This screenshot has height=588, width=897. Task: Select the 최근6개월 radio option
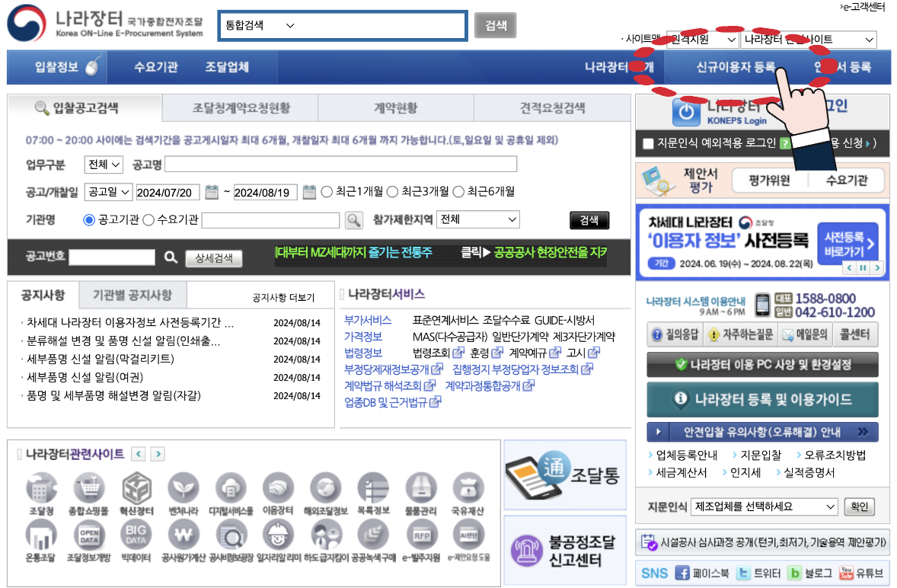(458, 192)
